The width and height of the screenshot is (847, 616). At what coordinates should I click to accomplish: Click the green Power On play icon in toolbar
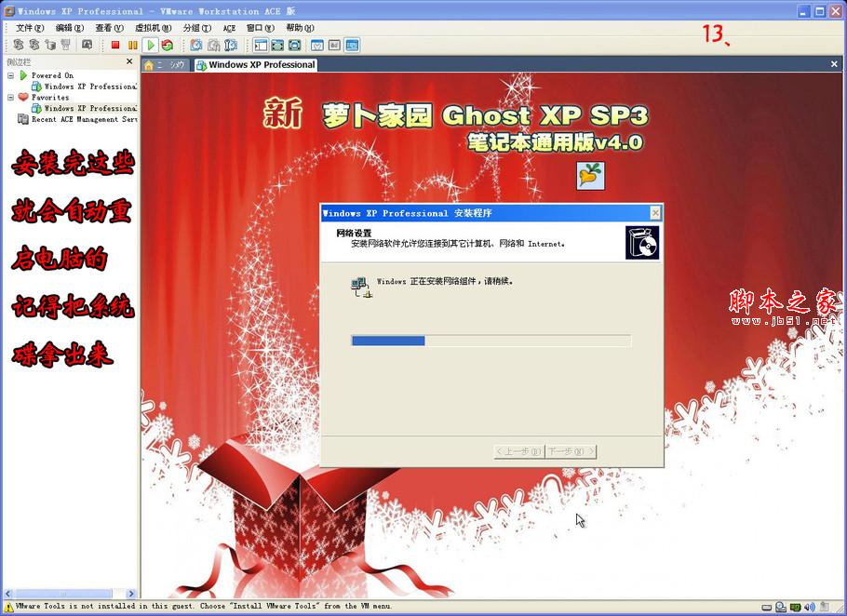(x=151, y=46)
